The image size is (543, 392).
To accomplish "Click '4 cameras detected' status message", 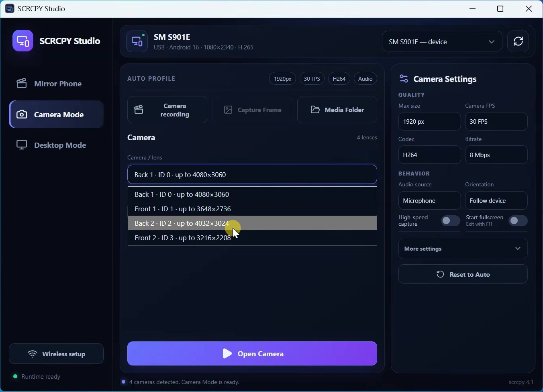I will (185, 382).
